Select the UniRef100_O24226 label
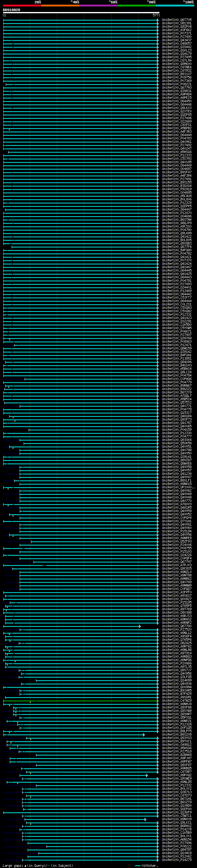Image resolution: width=197 pixels, height=868 pixels. (177, 555)
